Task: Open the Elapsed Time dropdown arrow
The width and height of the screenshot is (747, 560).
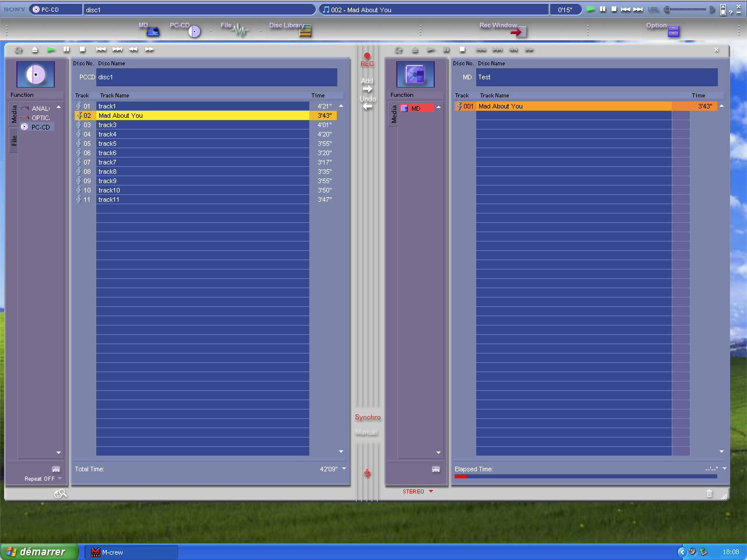Action: pyautogui.click(x=724, y=468)
